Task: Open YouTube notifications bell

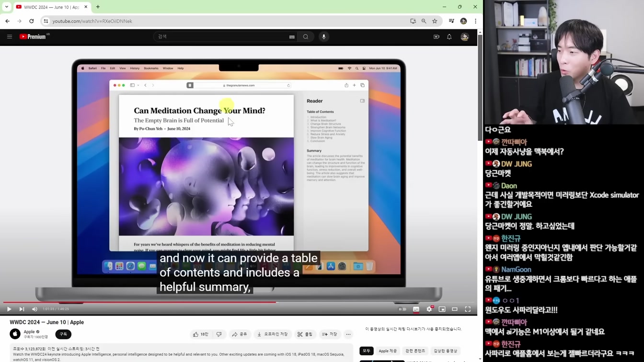Action: 449,37
